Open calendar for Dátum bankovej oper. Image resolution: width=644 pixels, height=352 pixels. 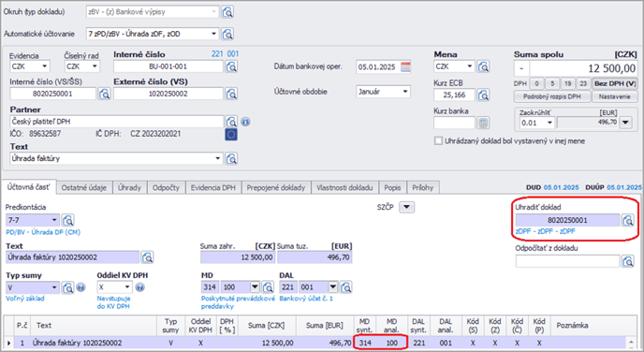[x=405, y=66]
